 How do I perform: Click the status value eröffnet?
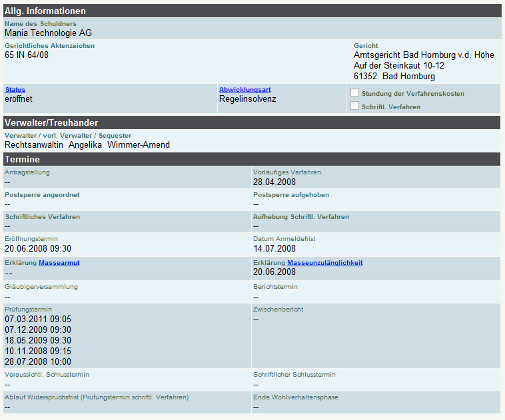coord(19,99)
